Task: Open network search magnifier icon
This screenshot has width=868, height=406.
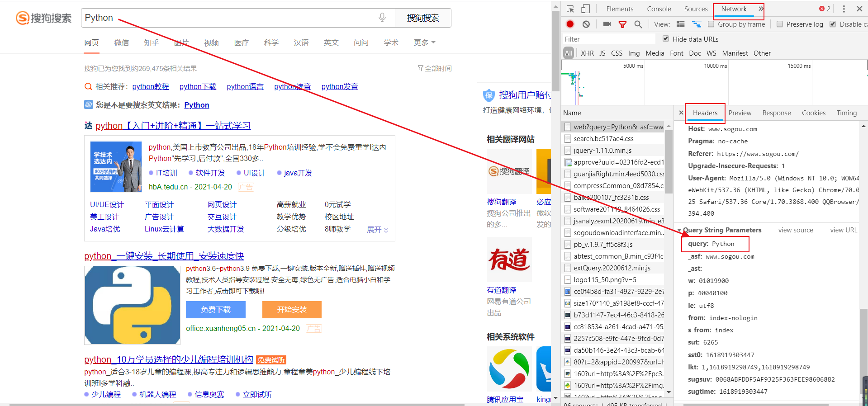Action: pyautogui.click(x=638, y=24)
